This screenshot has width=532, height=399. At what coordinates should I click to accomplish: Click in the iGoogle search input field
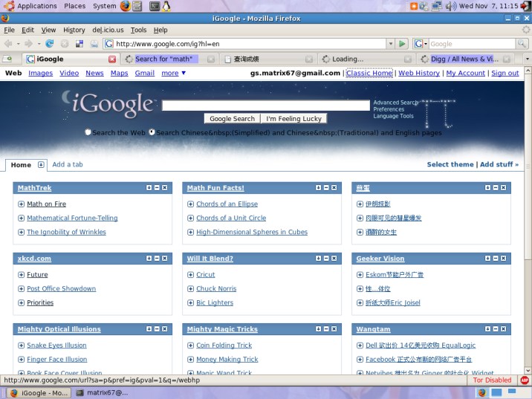tap(266, 106)
